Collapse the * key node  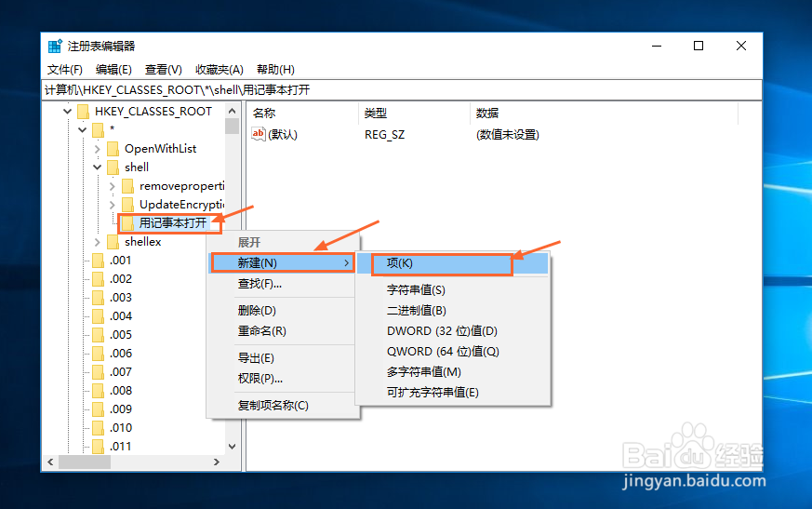click(x=83, y=129)
